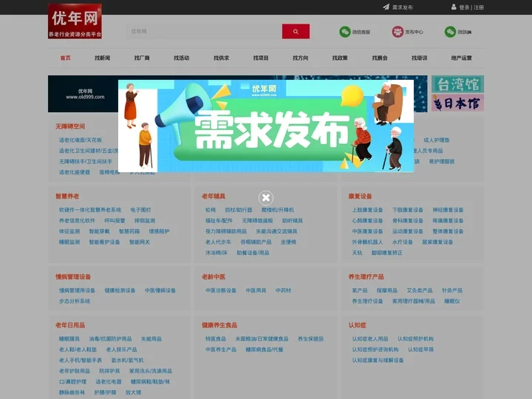
Task: Click the 优年网 logo
Action: [x=75, y=21]
